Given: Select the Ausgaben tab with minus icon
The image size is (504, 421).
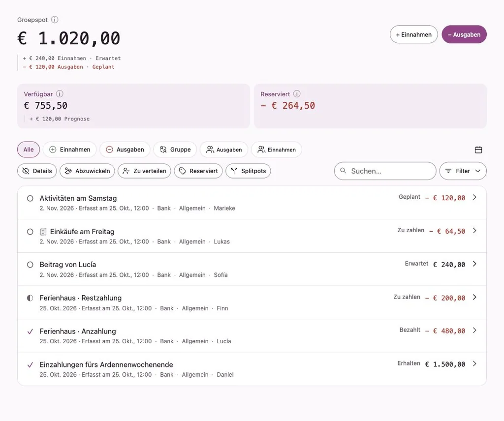Looking at the screenshot, I should 125,150.
